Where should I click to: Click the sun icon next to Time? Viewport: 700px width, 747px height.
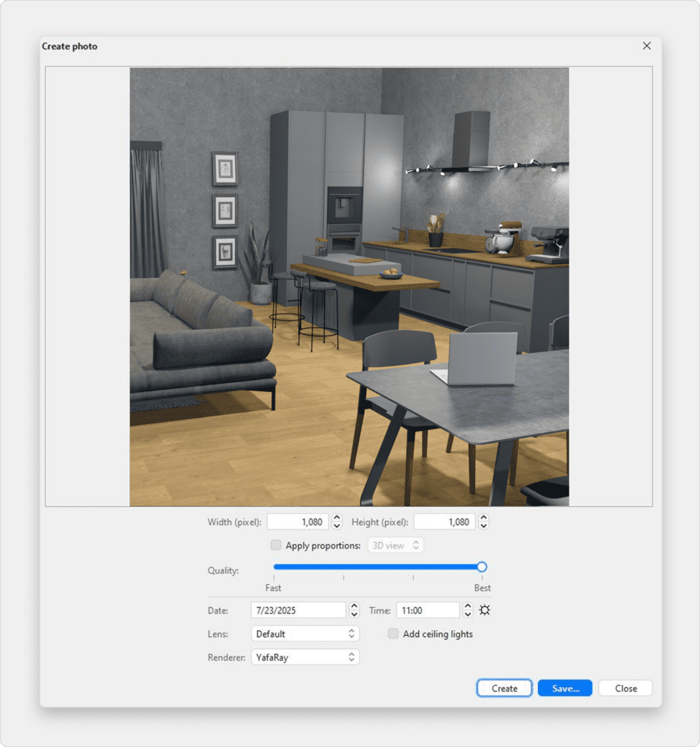(x=485, y=610)
